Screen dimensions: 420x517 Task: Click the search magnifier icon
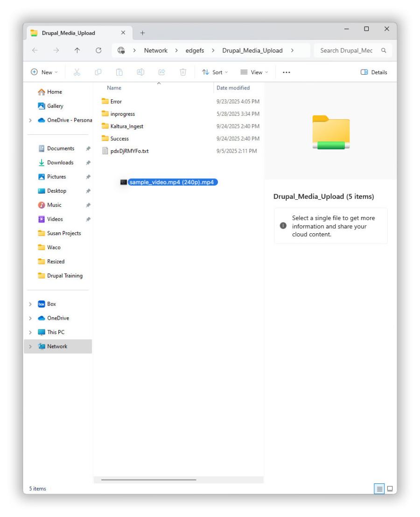pos(384,50)
